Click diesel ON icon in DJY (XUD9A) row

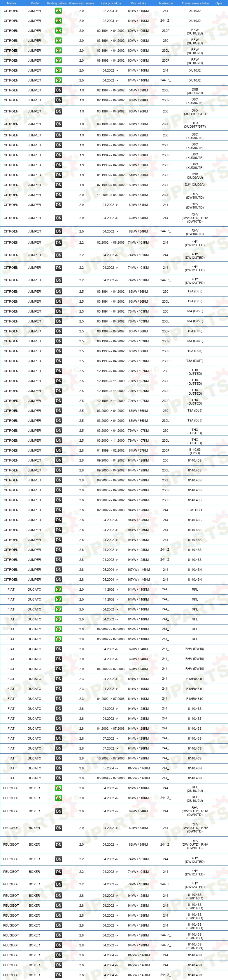point(59,185)
